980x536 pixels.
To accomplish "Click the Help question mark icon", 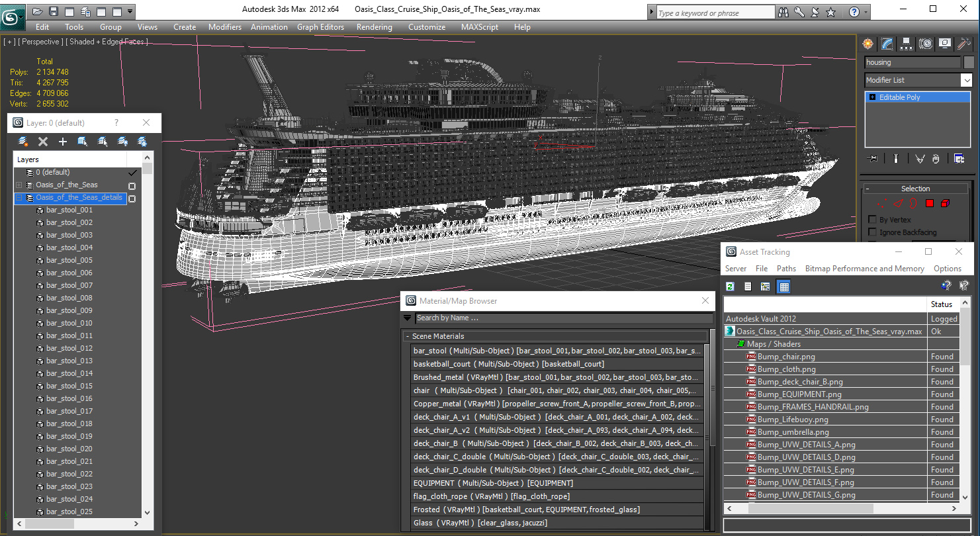I will pyautogui.click(x=854, y=12).
